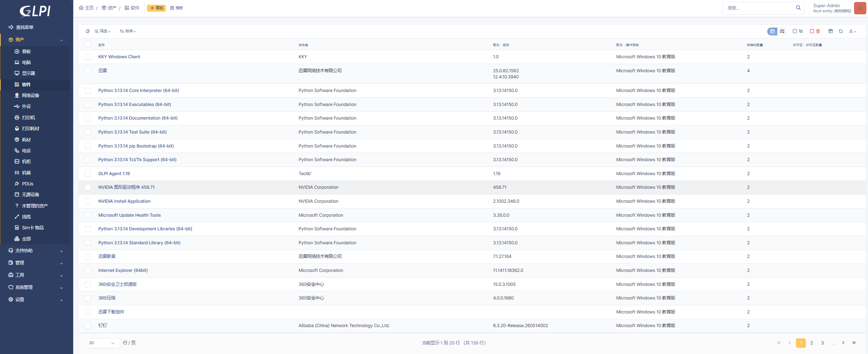868x354 pixels.
Task: Open Python 3.13.14 Test Suite link
Action: [132, 132]
